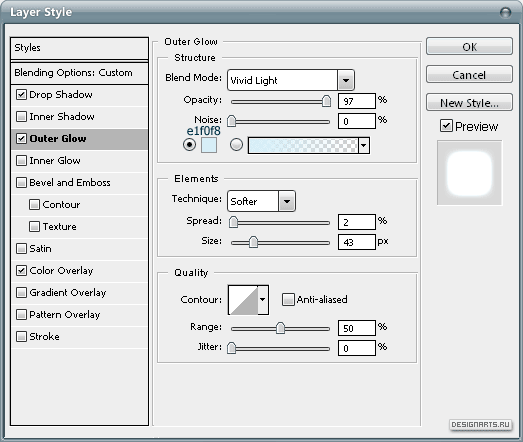Check the Texture sub-option checkbox
523x442 pixels.
[x=34, y=227]
